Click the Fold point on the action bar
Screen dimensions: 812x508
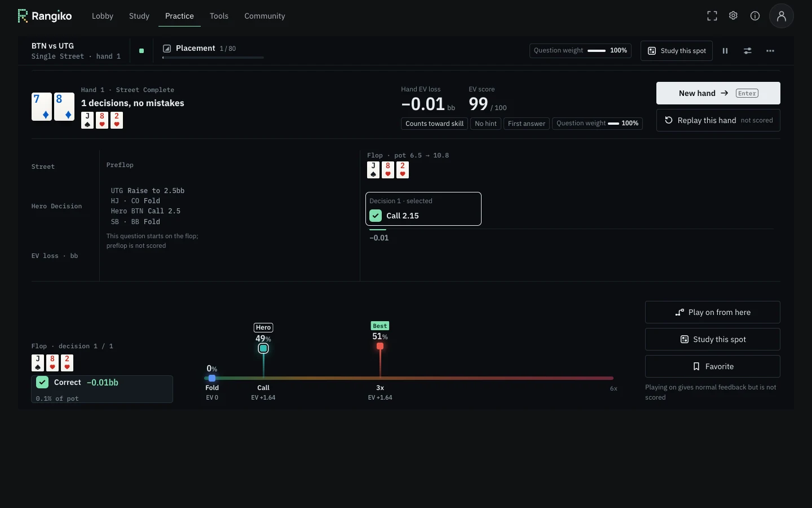pyautogui.click(x=212, y=378)
